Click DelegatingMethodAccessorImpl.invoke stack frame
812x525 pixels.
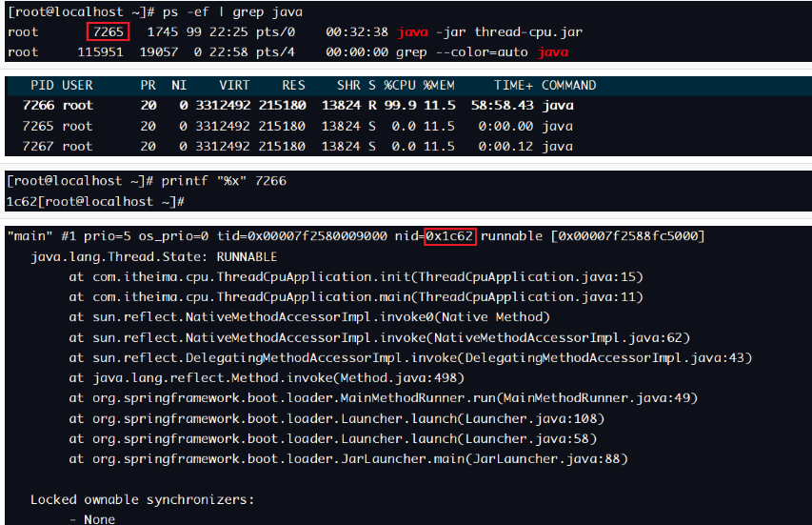410,358
